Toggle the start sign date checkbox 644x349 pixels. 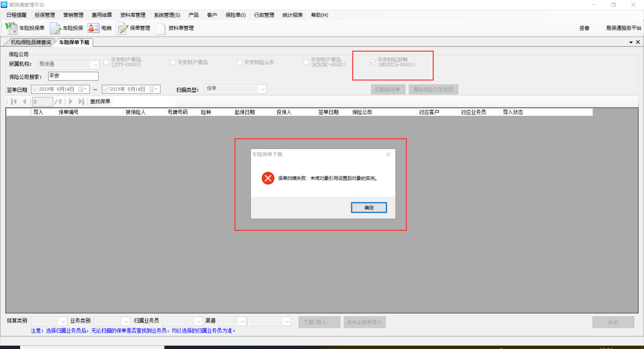pos(35,89)
